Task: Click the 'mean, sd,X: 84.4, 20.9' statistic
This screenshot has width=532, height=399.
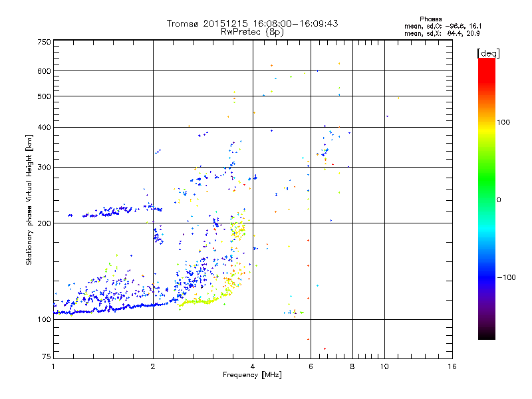Action: (x=442, y=33)
